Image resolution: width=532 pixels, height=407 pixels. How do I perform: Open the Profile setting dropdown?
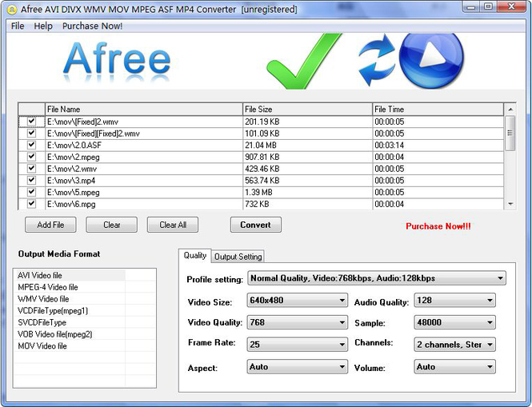(377, 278)
